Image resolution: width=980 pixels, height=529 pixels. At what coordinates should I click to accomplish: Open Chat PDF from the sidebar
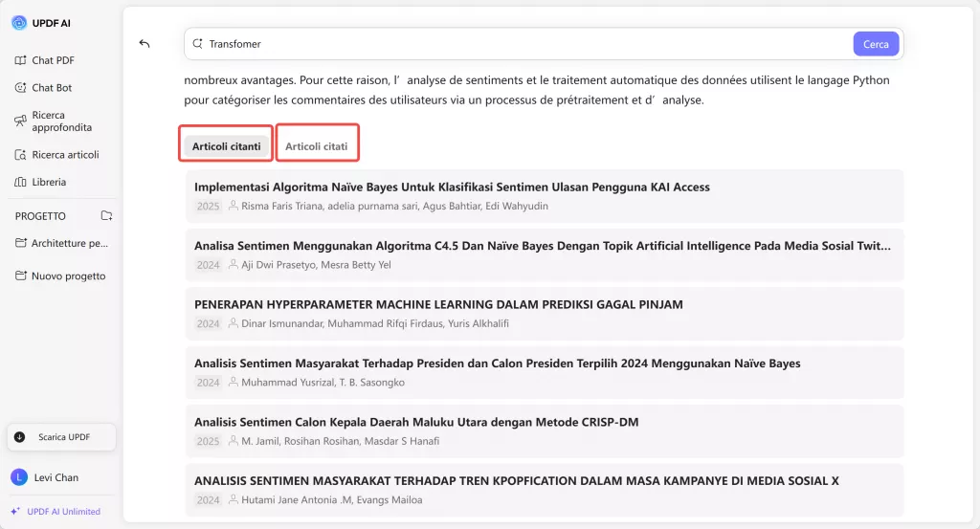[x=44, y=60]
